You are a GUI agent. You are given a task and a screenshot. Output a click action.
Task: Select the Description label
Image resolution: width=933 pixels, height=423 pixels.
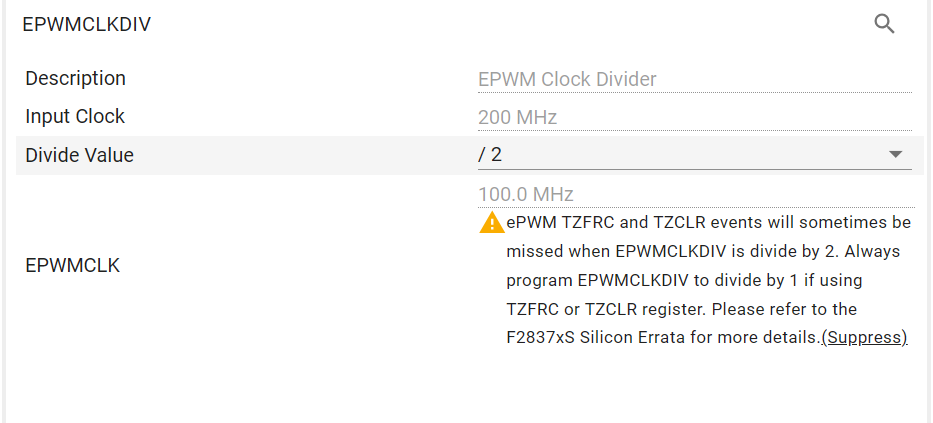click(x=75, y=78)
